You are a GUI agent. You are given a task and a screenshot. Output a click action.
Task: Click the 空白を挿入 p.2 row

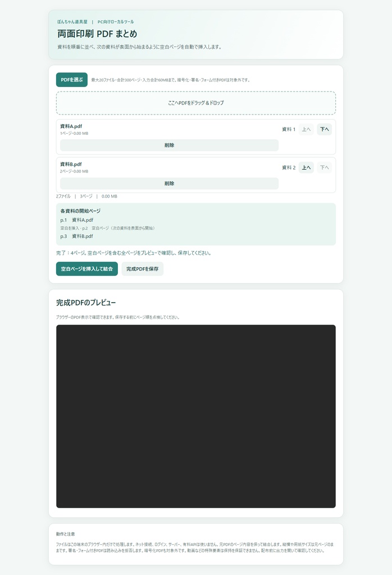[x=108, y=228]
